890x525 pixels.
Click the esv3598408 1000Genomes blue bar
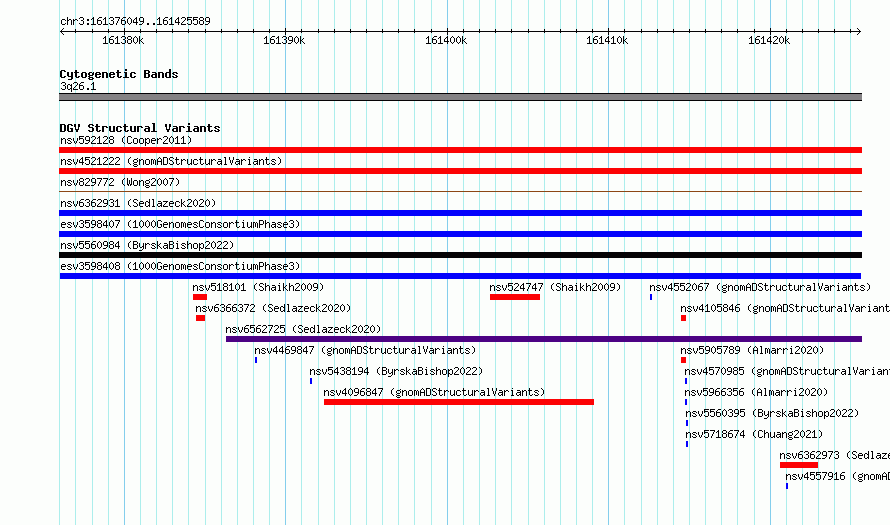(460, 276)
